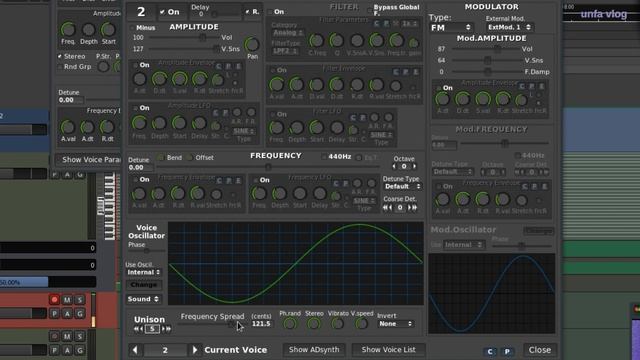Click the filter Q knob
The height and width of the screenshot is (360, 640).
(336, 40)
